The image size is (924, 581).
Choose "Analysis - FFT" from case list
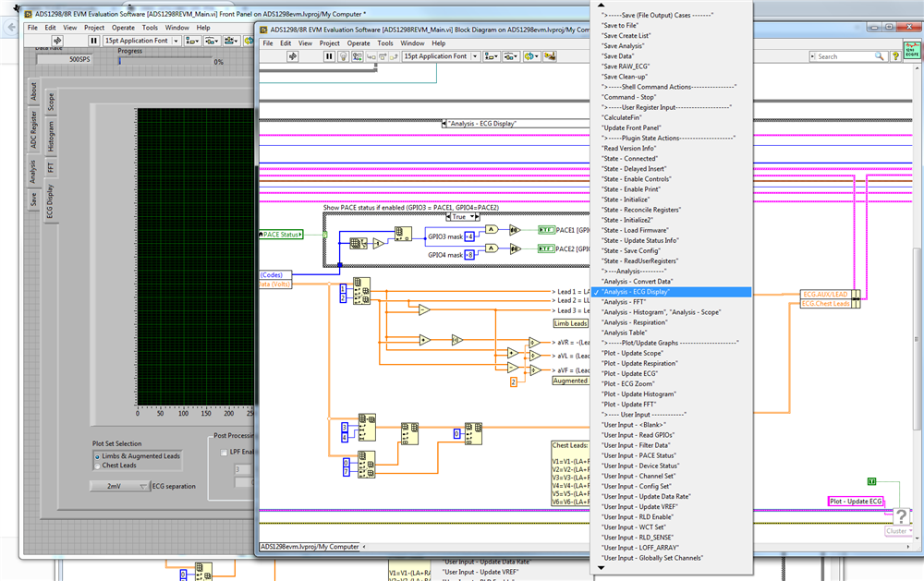tap(624, 302)
